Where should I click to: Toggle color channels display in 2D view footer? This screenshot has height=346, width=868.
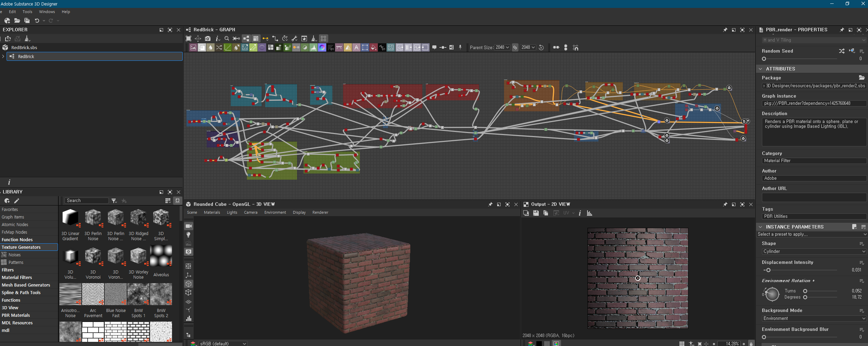tap(556, 344)
